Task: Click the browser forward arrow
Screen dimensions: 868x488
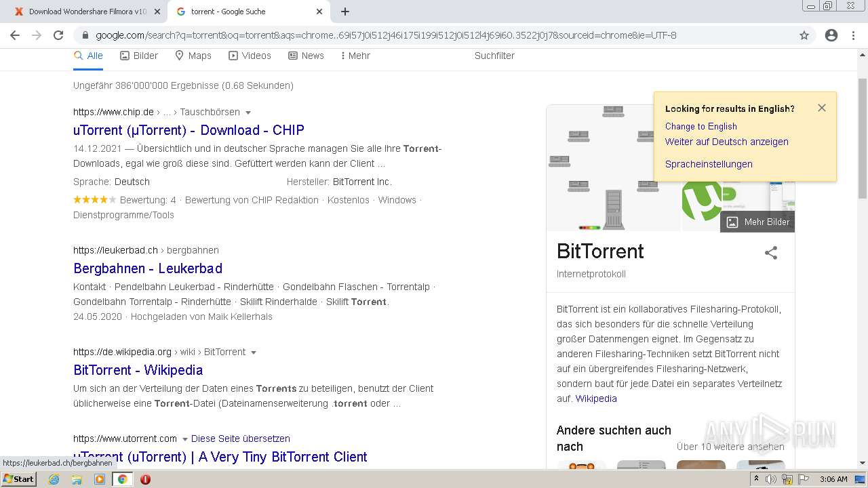Action: [x=37, y=35]
